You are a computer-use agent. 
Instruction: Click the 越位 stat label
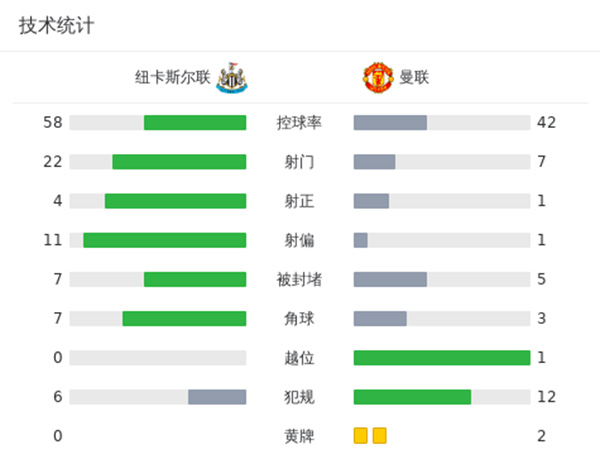tap(299, 358)
